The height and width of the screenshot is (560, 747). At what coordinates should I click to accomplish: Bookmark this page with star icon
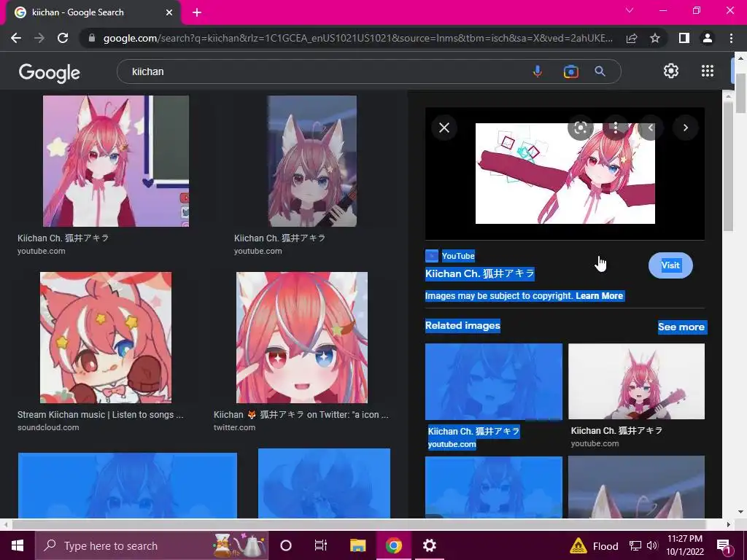pyautogui.click(x=655, y=38)
